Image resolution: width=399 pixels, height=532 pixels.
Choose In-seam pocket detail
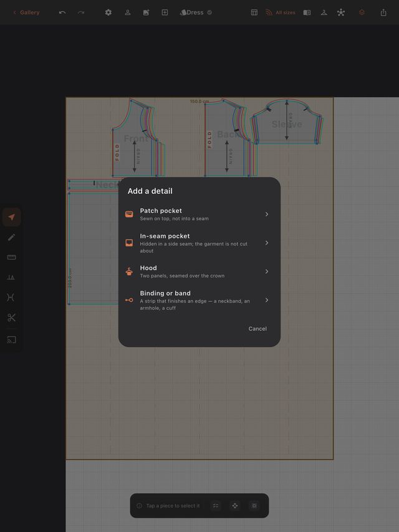199,243
